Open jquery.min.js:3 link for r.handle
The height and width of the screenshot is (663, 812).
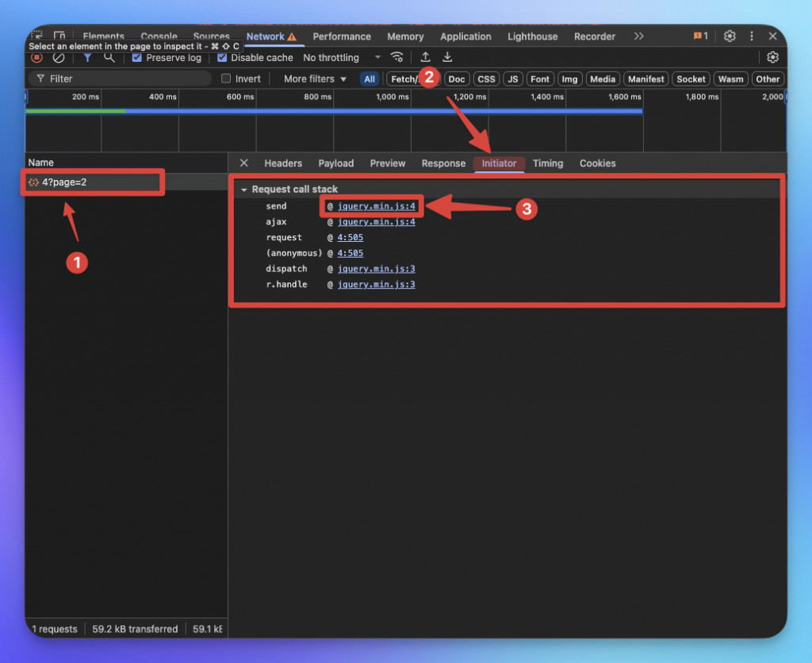tap(376, 284)
